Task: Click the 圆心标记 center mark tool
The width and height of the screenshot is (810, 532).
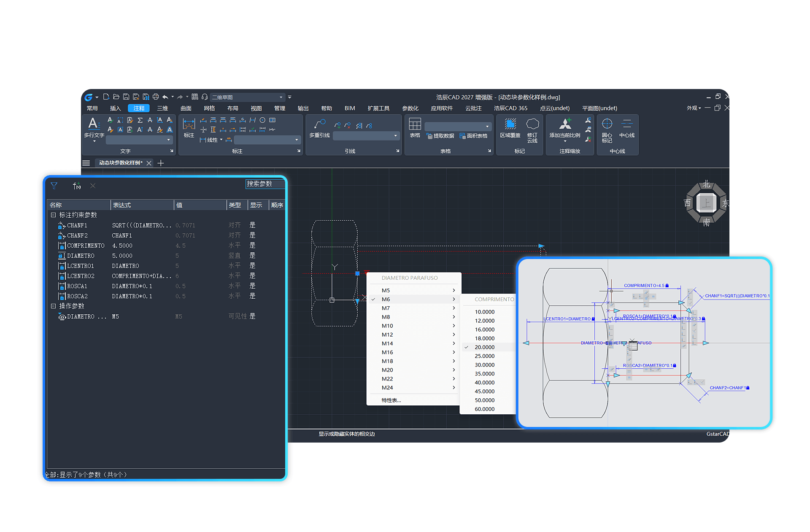Action: point(607,130)
